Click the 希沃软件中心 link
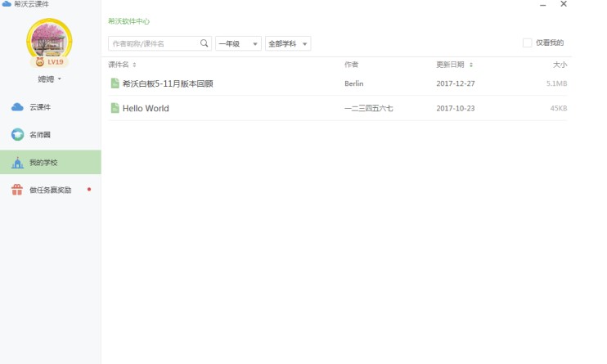Viewport: 607px width, 364px height. (128, 21)
